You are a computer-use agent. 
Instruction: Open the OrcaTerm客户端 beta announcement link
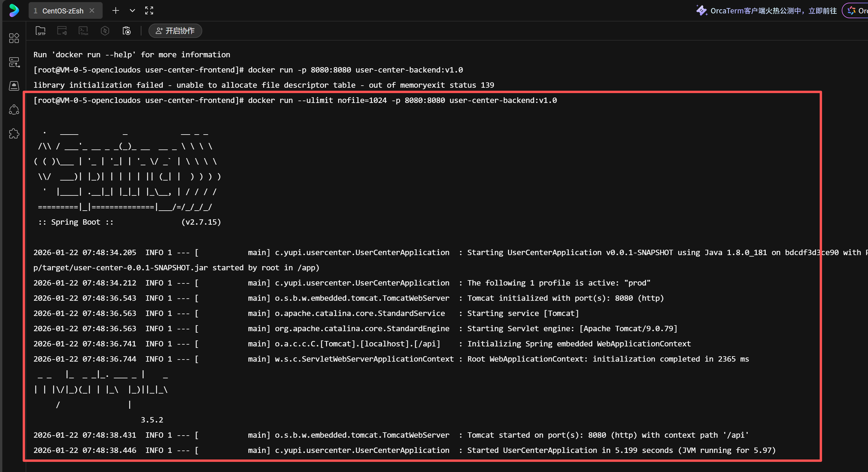coord(773,11)
